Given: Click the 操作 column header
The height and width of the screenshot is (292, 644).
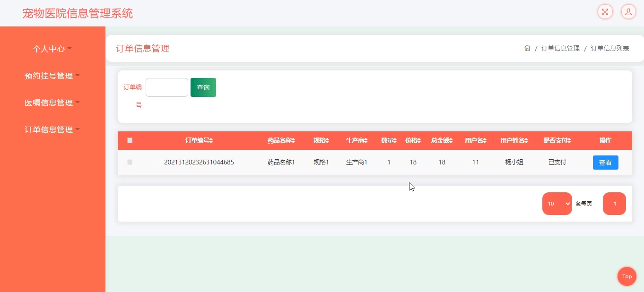Looking at the screenshot, I should point(606,140).
